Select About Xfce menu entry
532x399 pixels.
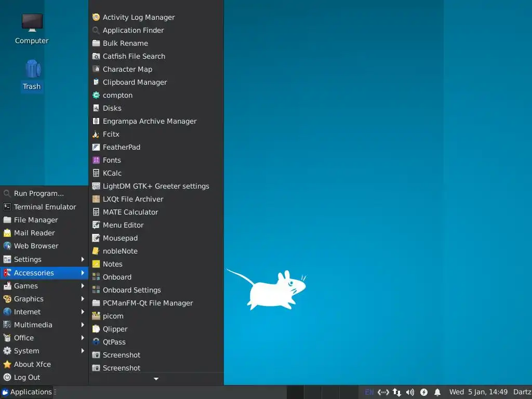[44, 364]
